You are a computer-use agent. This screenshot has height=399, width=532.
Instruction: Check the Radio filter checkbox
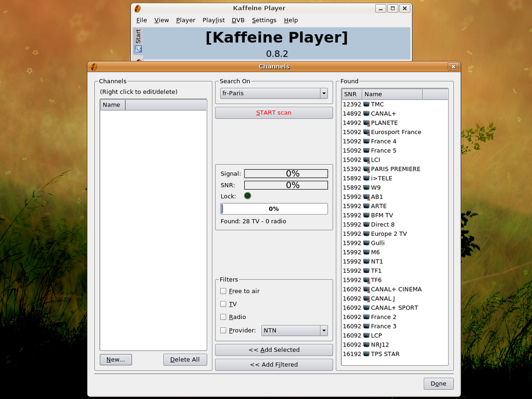pos(223,317)
